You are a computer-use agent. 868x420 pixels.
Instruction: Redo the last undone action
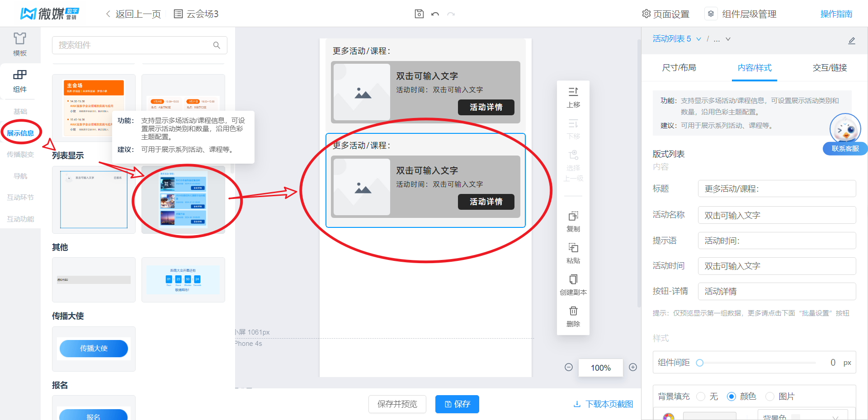tap(451, 14)
